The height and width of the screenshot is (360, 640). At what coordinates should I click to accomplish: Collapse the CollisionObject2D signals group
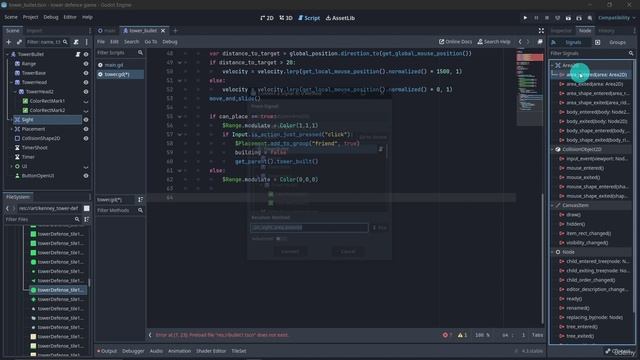point(552,149)
